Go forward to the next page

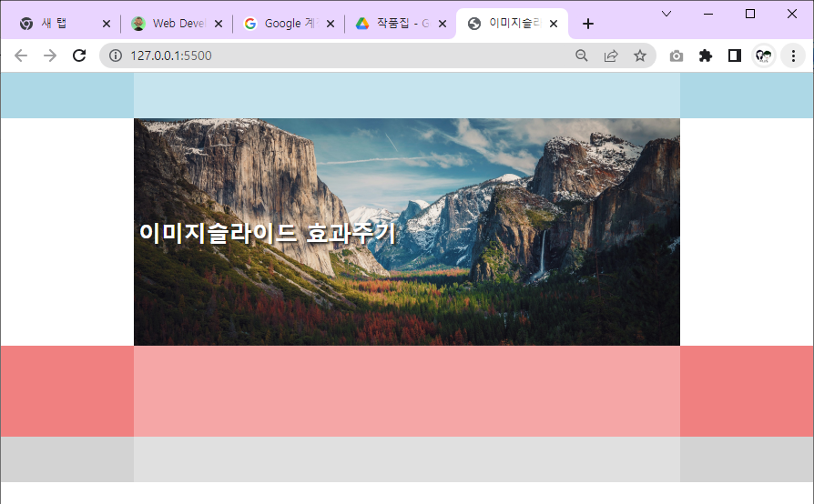[50, 55]
